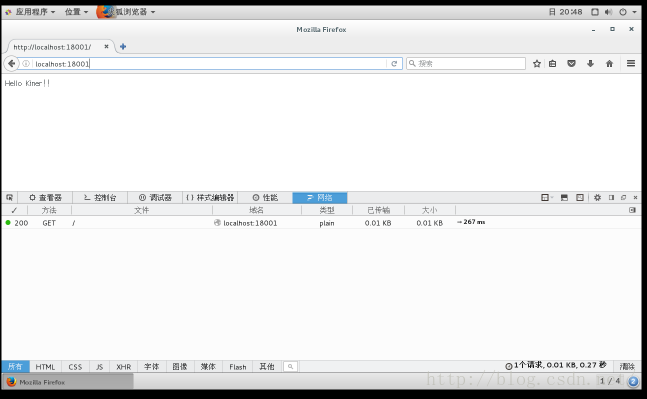Close the developer tools panel
The height and width of the screenshot is (399, 647).
pos(635,198)
